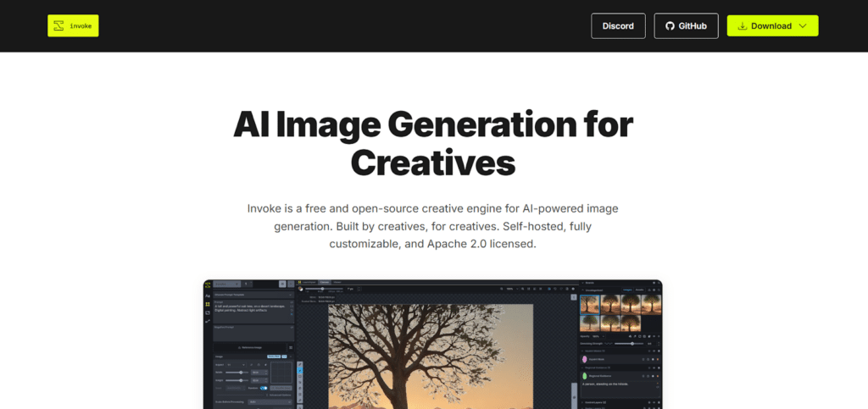The width and height of the screenshot is (868, 409).
Task: Click the Reference Image button
Action: tap(251, 347)
